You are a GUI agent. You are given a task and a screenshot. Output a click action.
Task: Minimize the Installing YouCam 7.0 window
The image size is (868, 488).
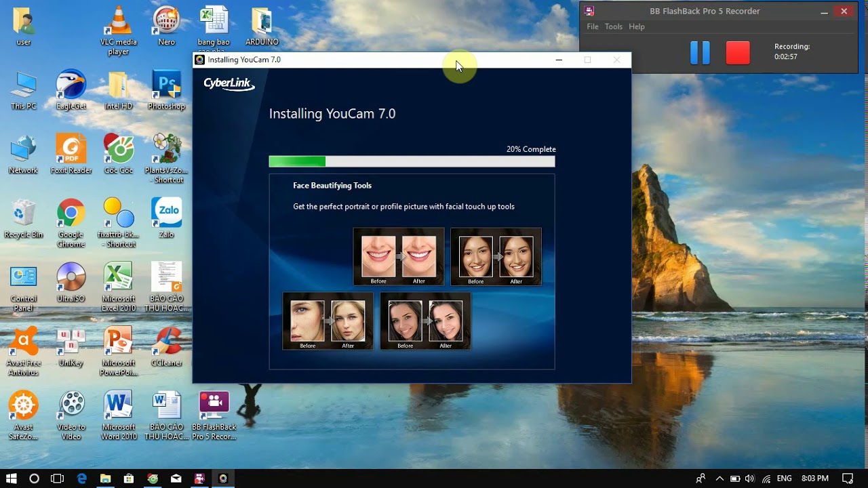click(559, 60)
